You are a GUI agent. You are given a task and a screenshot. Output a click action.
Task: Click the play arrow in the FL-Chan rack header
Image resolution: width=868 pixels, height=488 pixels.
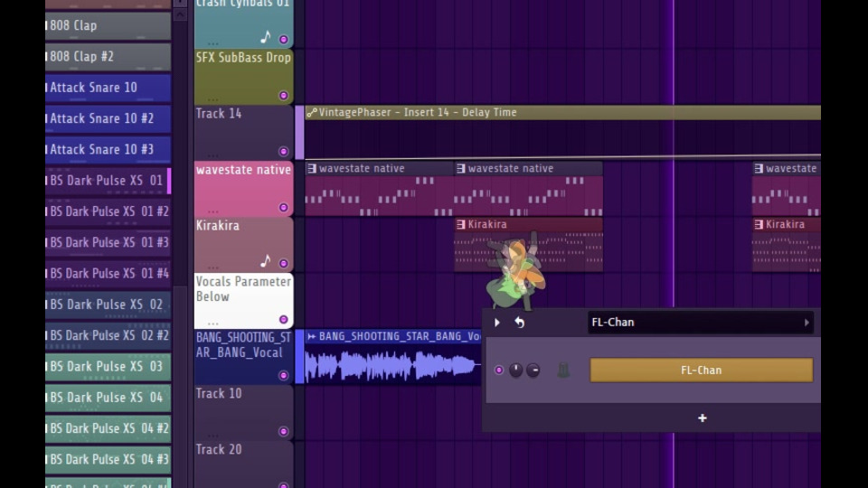(x=496, y=322)
